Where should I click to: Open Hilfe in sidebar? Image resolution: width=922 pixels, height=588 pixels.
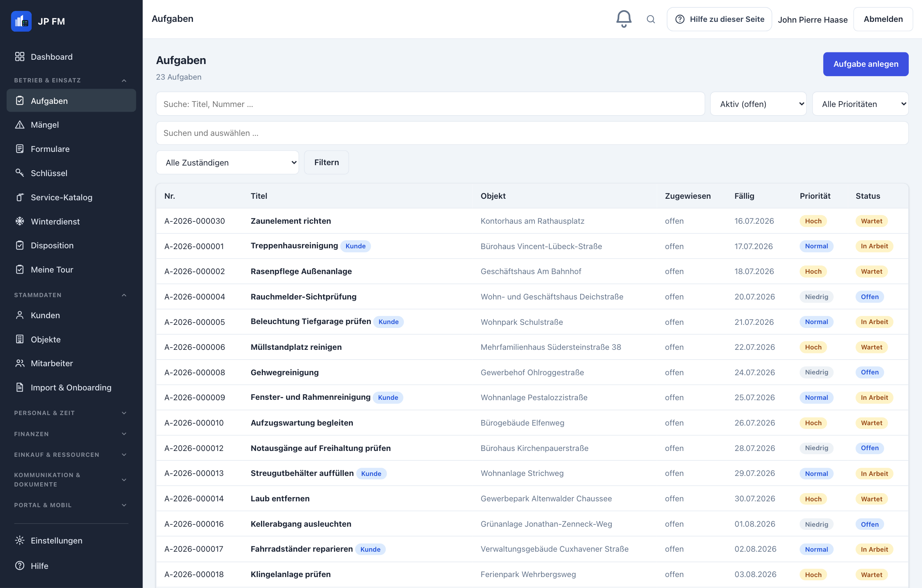(x=71, y=566)
